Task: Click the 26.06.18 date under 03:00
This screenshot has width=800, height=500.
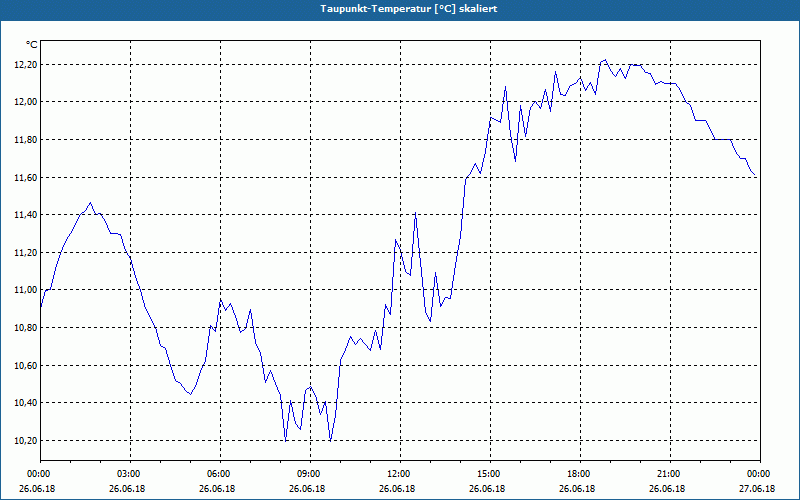Action: pos(127,489)
